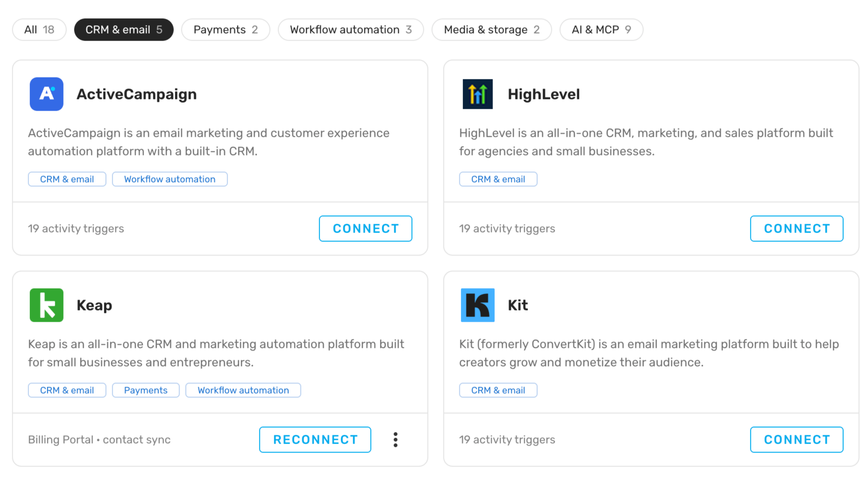Viewport: 868px width, 488px height.
Task: Click the CRM & email tag on Keap
Action: (x=67, y=390)
